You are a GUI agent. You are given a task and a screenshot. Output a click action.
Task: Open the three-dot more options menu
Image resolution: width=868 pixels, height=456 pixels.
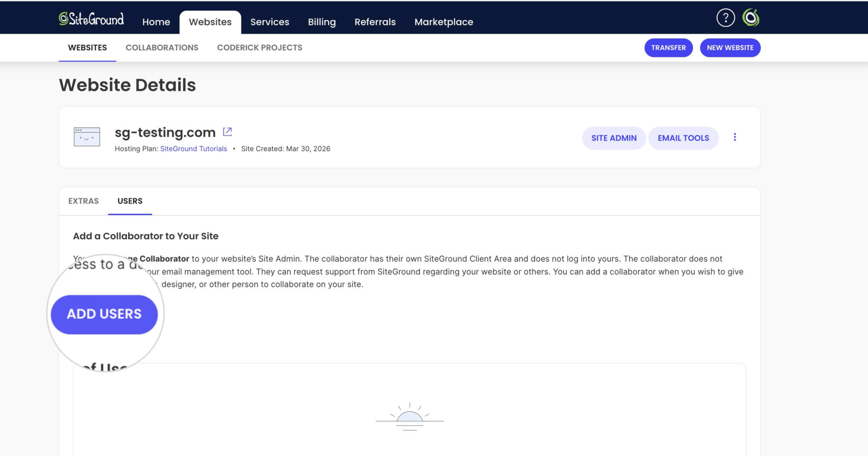point(735,137)
